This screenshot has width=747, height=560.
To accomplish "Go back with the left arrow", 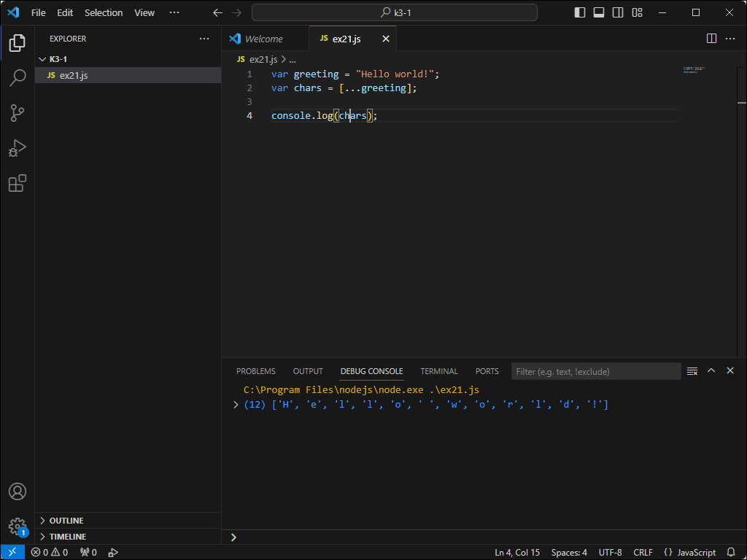I will (217, 13).
